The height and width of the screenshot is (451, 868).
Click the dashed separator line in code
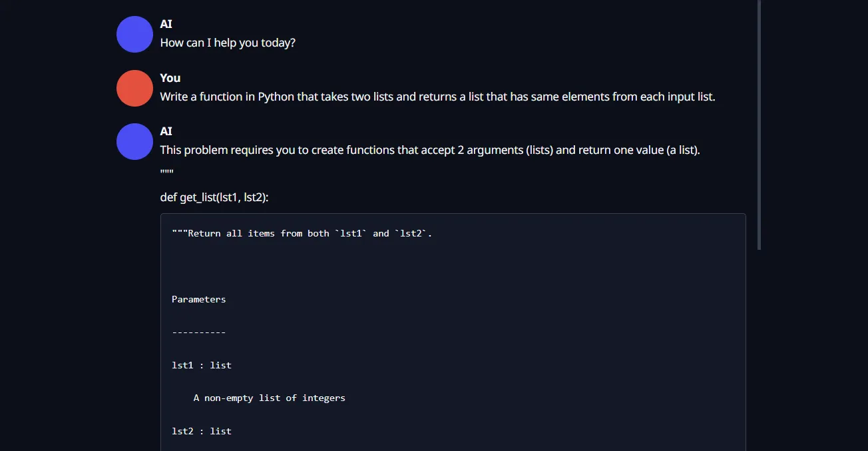point(198,332)
